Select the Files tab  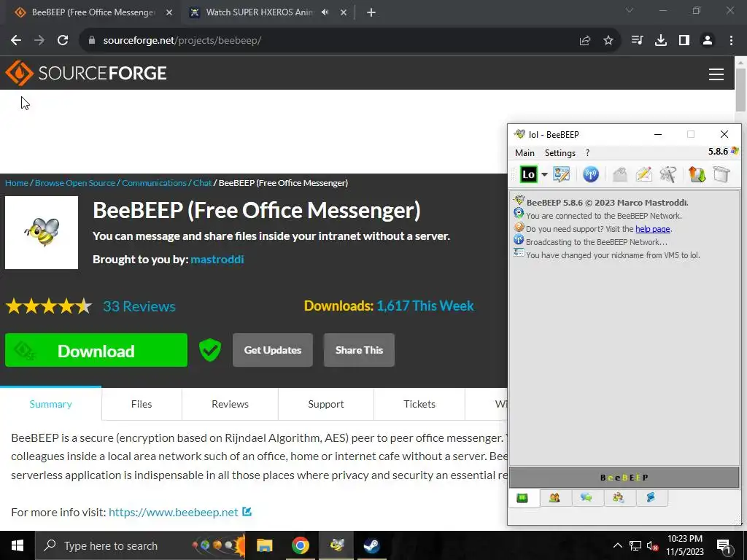(x=142, y=404)
